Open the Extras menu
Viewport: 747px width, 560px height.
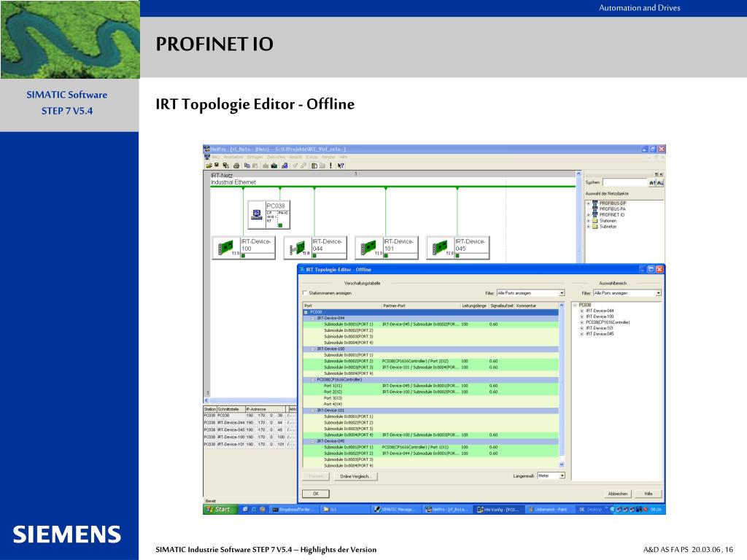[x=312, y=157]
